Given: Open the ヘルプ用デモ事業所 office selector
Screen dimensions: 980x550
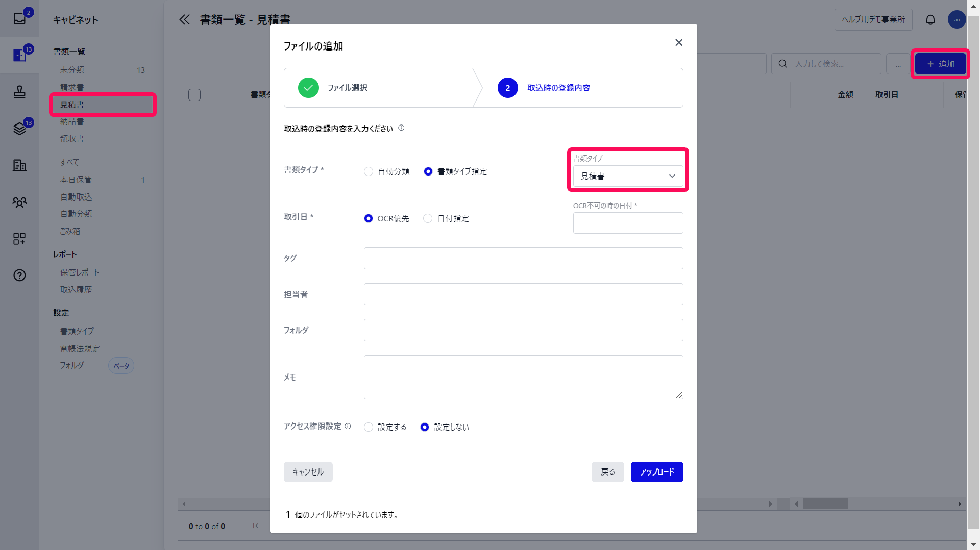Looking at the screenshot, I should tap(873, 19).
